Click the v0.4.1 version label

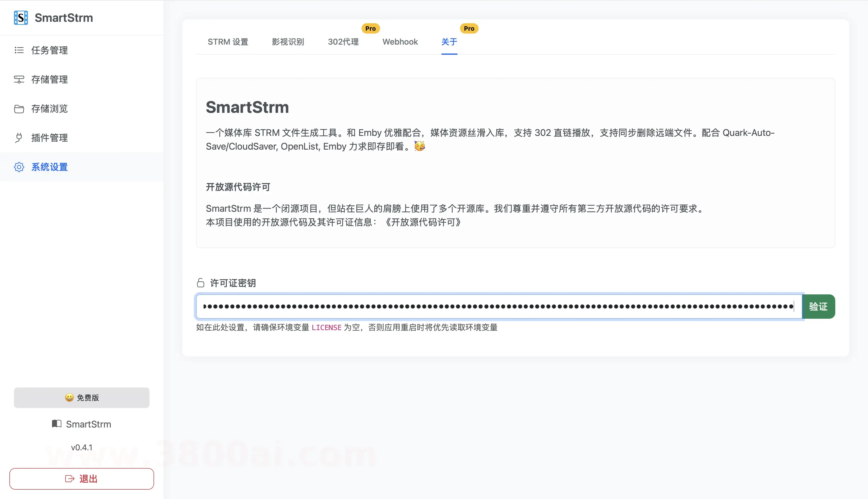[82, 448]
